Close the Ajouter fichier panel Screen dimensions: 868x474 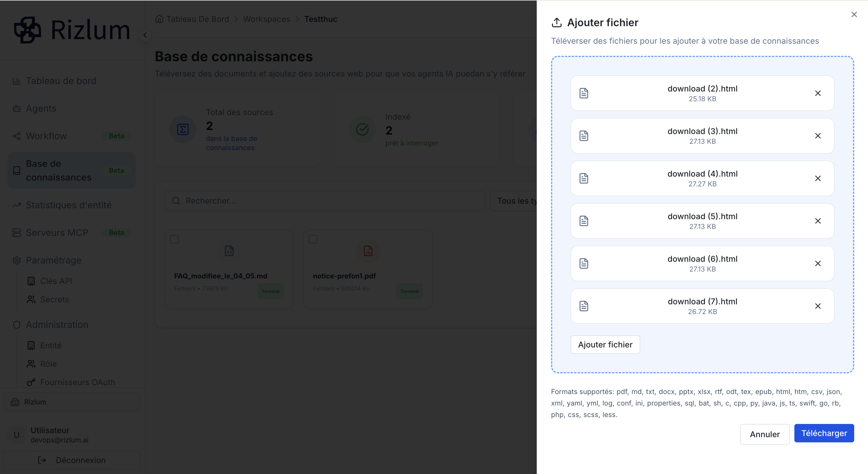(x=854, y=14)
